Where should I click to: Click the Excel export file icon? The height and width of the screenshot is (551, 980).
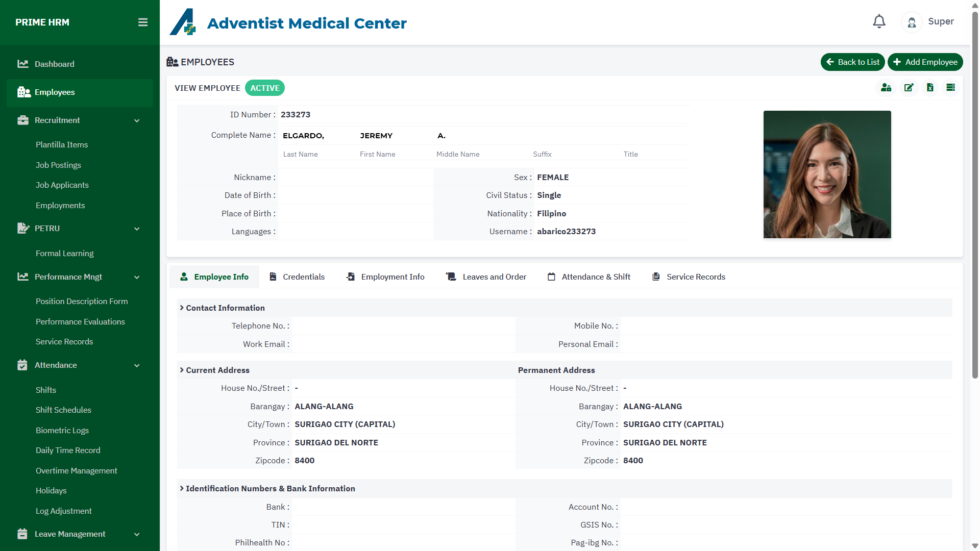930,88
